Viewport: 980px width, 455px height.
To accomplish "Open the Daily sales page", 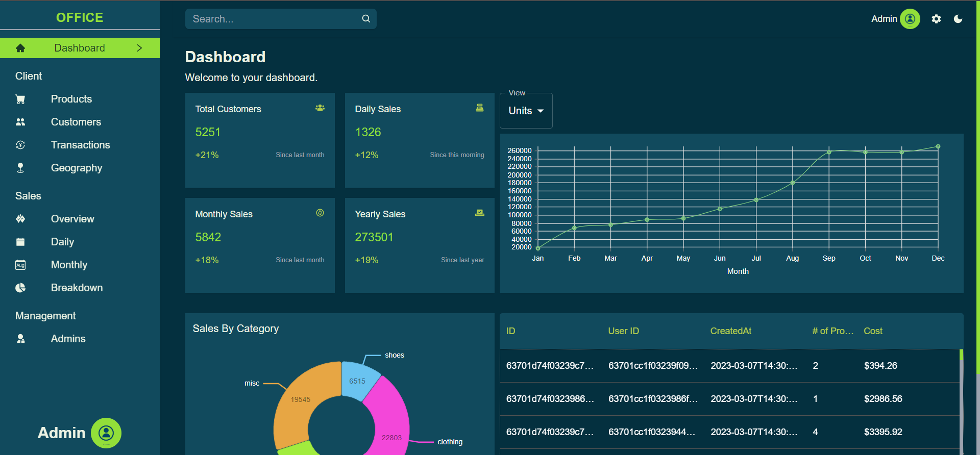I will (62, 242).
